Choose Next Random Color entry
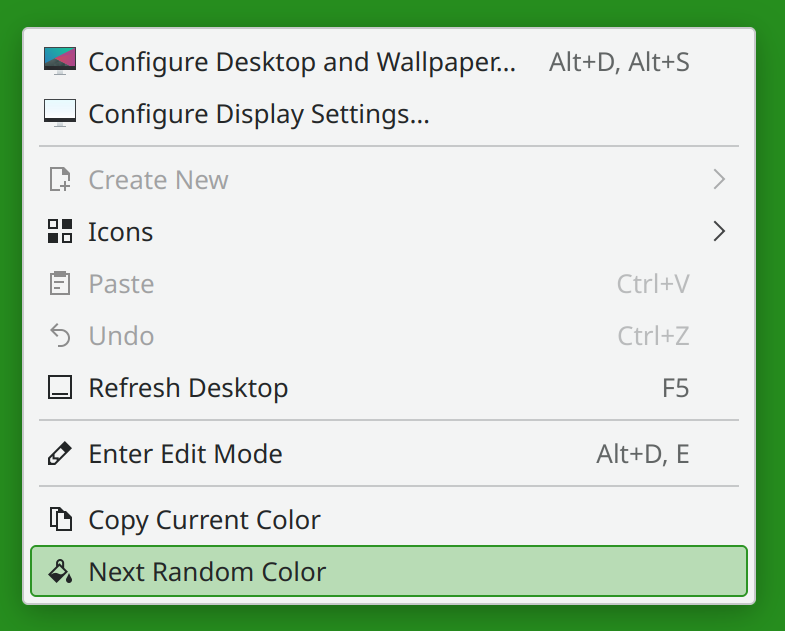785x631 pixels. point(389,571)
